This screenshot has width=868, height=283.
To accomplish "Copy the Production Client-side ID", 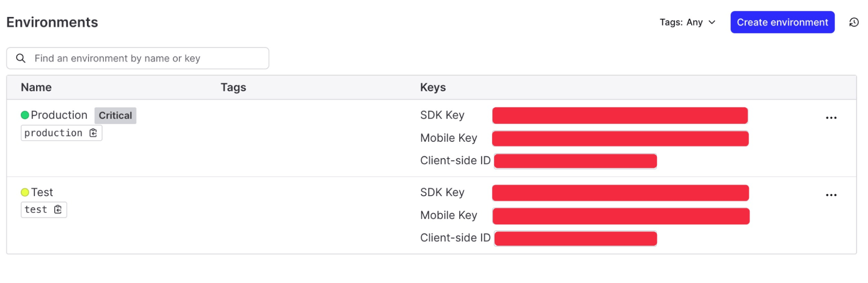I will point(575,161).
